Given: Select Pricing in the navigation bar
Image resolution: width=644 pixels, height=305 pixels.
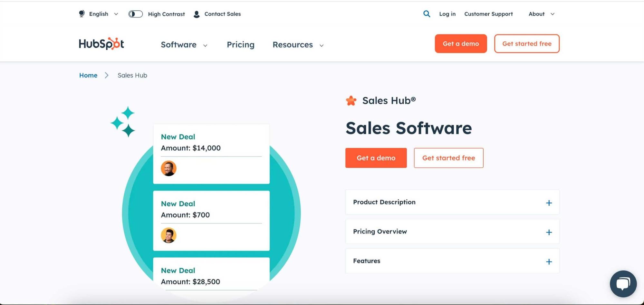Looking at the screenshot, I should pyautogui.click(x=240, y=45).
